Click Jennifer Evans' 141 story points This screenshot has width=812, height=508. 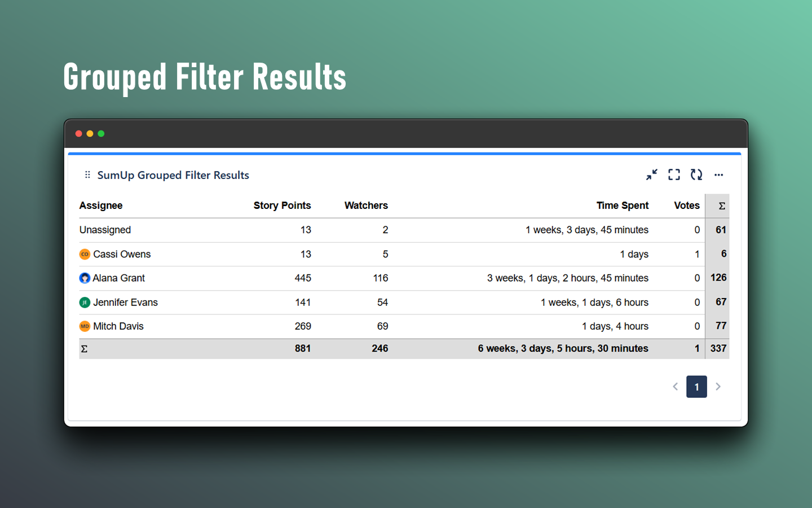click(303, 303)
